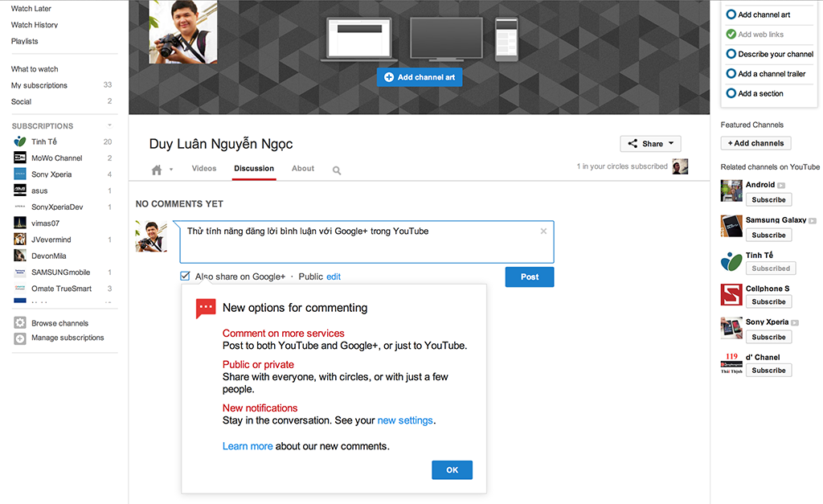The image size is (823, 504).
Task: Click the home icon on channel tabs
Action: [157, 170]
